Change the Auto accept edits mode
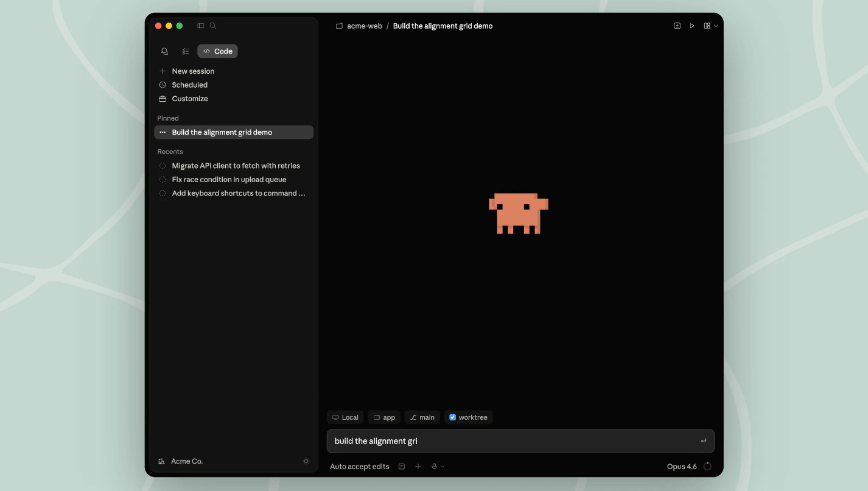 [359, 467]
